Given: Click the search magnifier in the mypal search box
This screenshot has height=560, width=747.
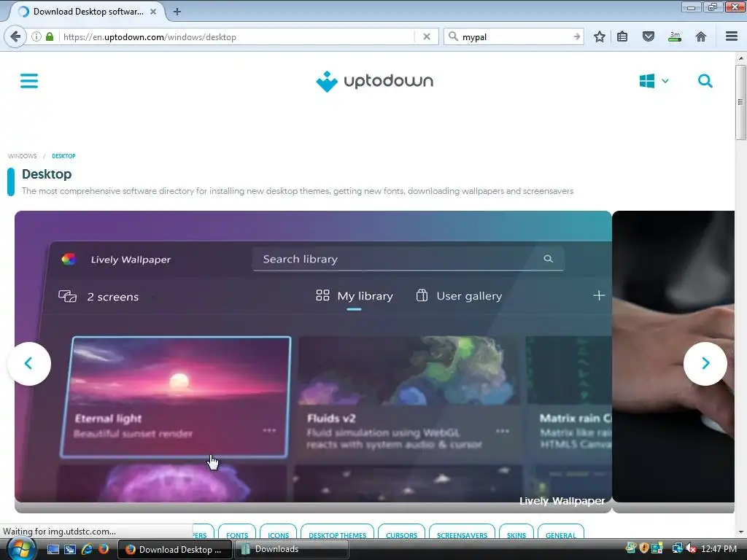Looking at the screenshot, I should click(454, 36).
